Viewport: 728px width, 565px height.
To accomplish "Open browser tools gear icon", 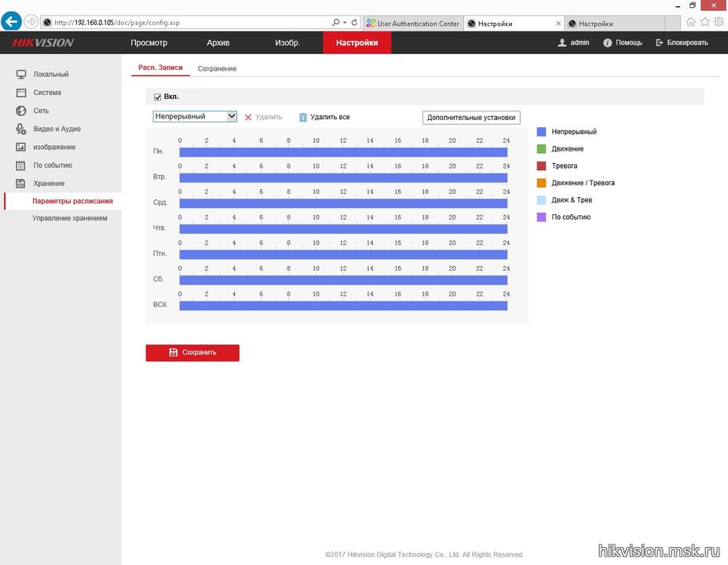I will pos(719,22).
